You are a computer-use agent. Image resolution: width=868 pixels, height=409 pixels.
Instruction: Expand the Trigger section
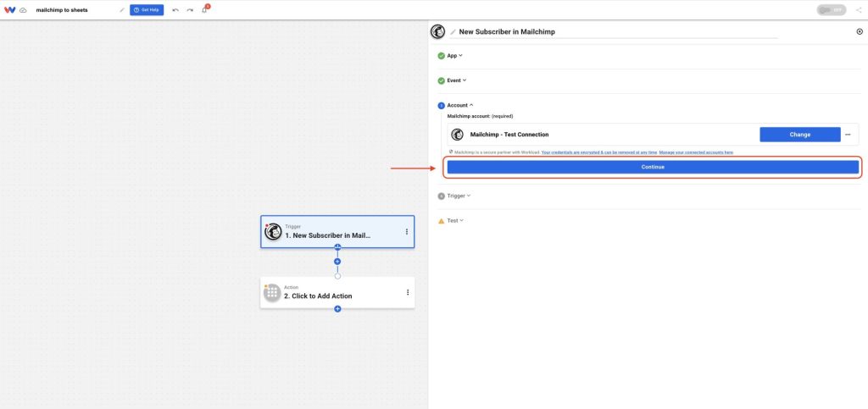(x=459, y=196)
